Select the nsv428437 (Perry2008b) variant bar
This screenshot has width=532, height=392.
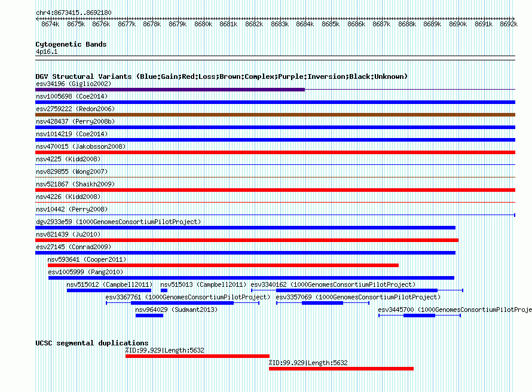[275, 127]
